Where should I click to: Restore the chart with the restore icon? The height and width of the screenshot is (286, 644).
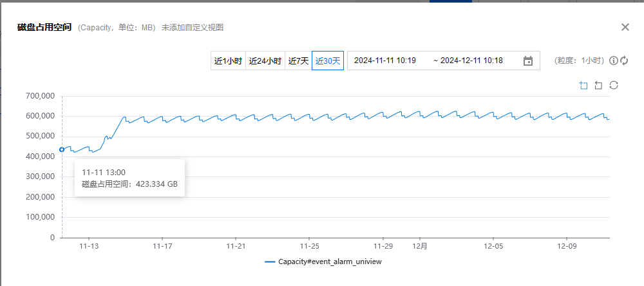(x=614, y=86)
